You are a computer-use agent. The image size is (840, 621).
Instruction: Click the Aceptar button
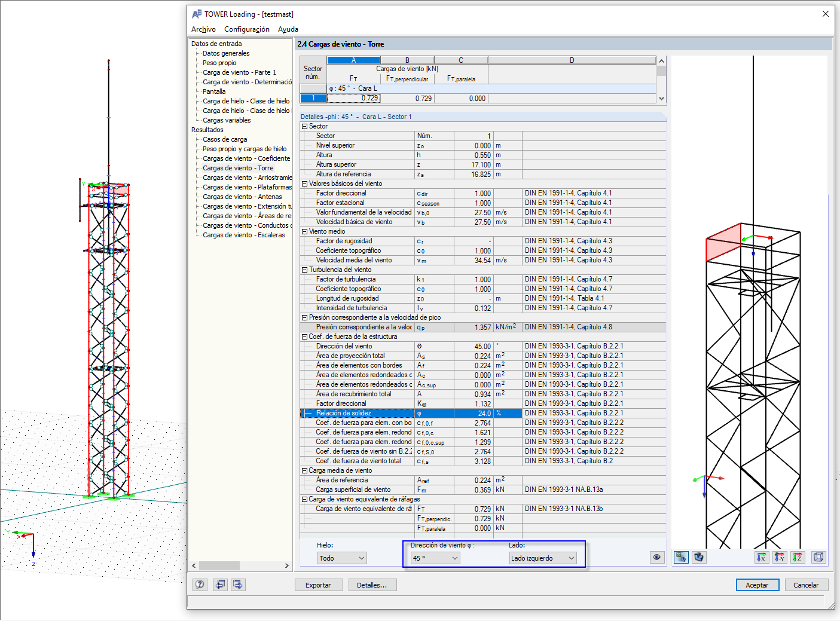(757, 585)
